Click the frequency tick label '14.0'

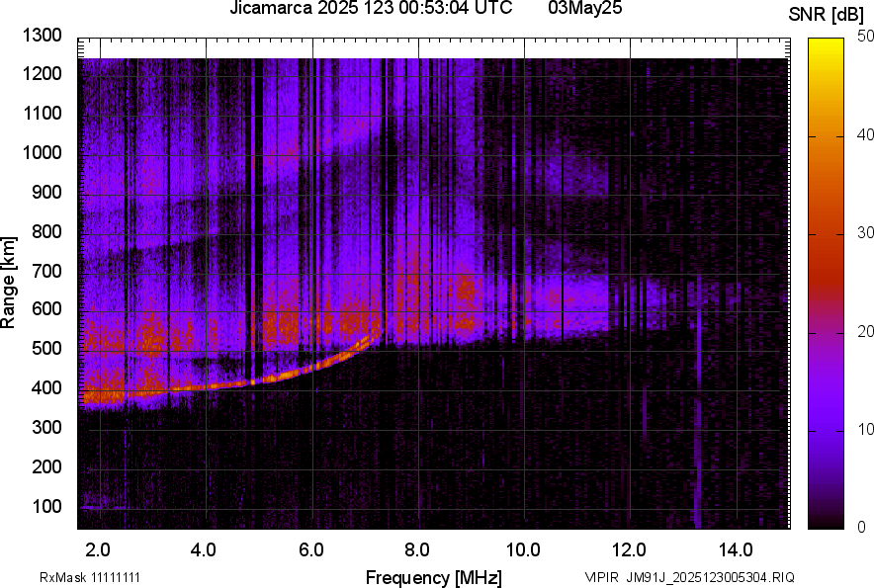736,550
